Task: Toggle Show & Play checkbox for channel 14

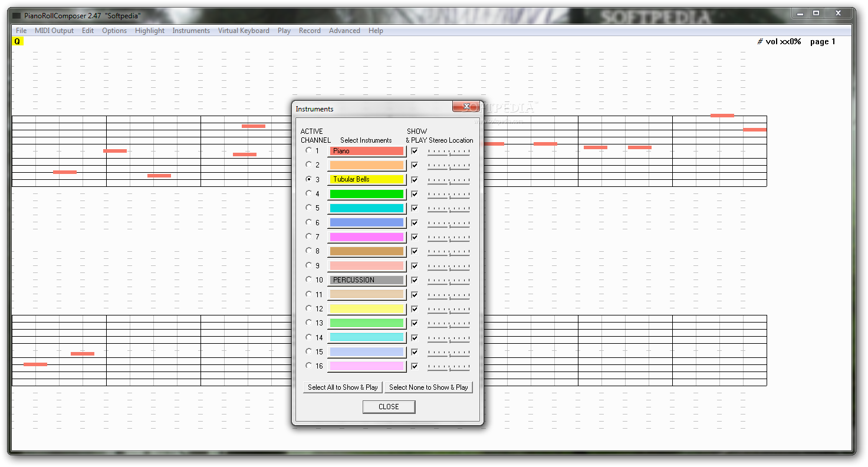Action: tap(414, 338)
